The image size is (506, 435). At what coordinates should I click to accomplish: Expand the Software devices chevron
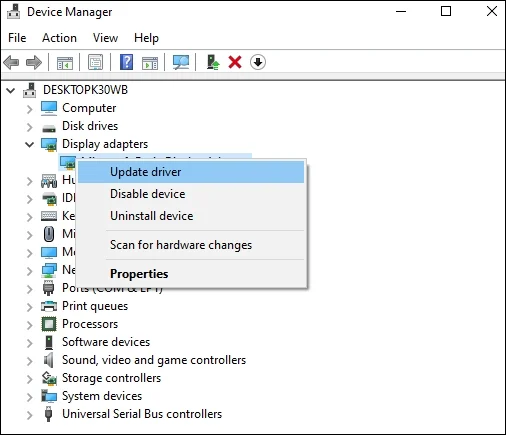pyautogui.click(x=30, y=343)
